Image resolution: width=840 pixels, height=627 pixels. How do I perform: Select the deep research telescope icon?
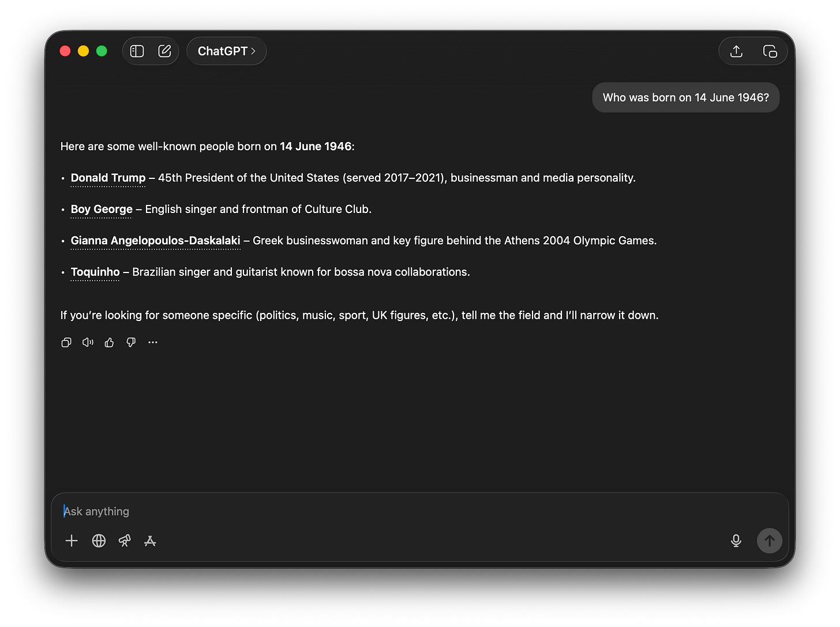125,541
